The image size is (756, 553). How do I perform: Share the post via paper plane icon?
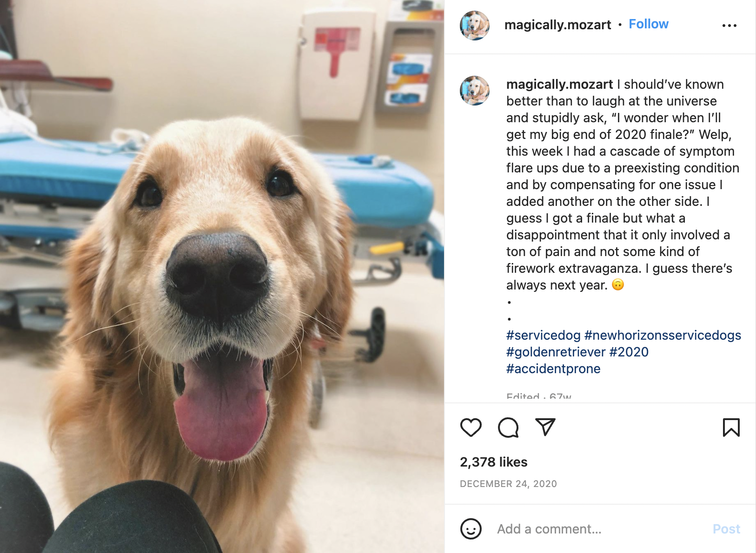point(545,427)
